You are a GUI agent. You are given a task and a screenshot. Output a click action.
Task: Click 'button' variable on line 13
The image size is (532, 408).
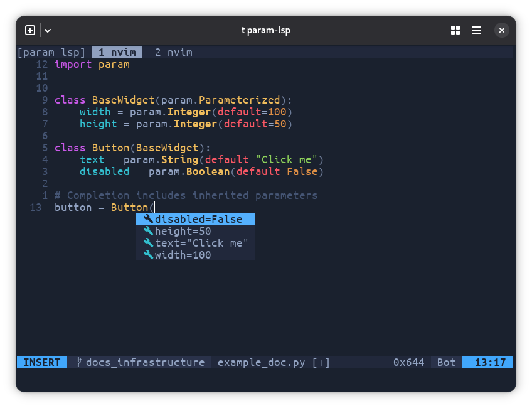click(73, 207)
